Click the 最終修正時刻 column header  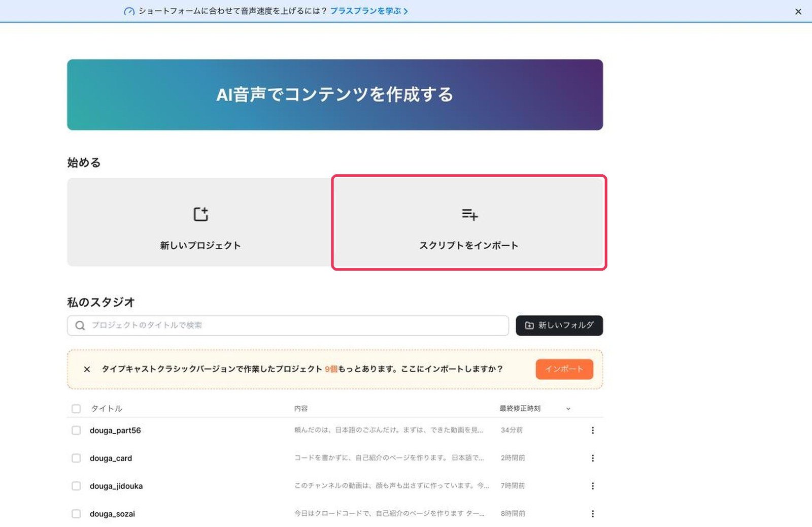(x=520, y=409)
